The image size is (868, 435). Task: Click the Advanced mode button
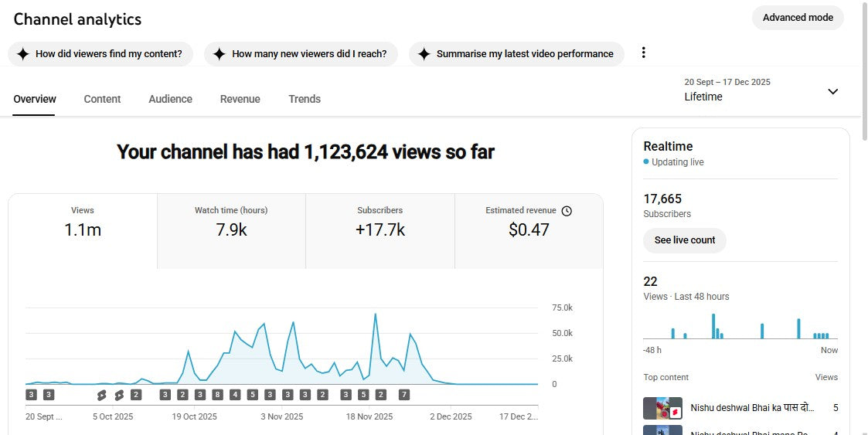798,18
